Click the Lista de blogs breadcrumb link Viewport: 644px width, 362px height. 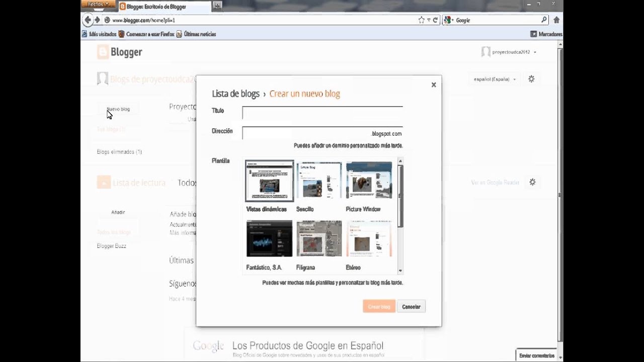coord(235,94)
